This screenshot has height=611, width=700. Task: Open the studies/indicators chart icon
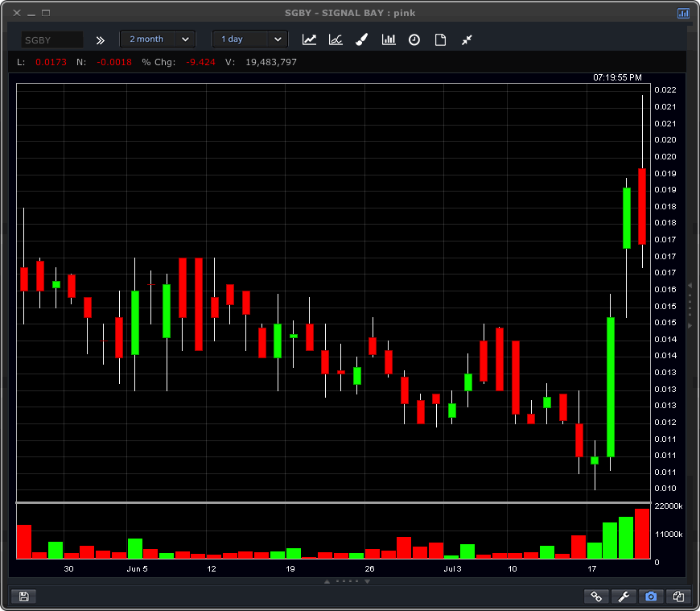336,39
